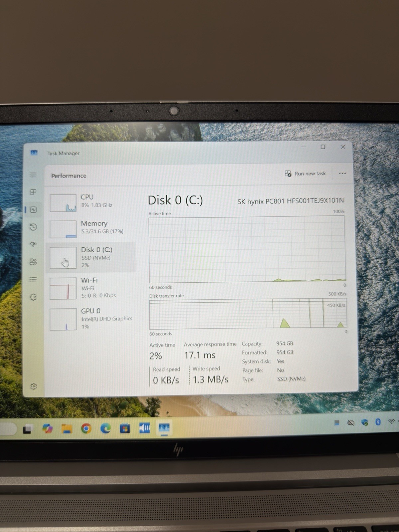399x532 pixels.
Task: Click the crossed-out cloud tray icon
Action: pyautogui.click(x=351, y=423)
